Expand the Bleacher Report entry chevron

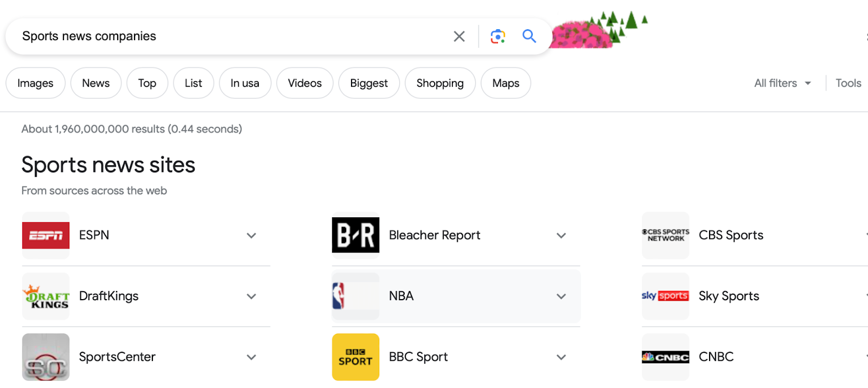click(561, 235)
